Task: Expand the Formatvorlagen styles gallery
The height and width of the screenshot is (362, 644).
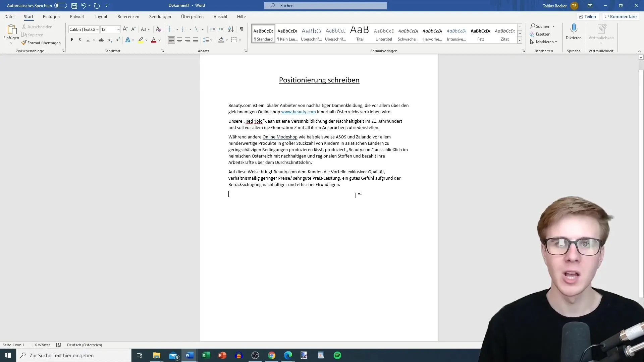Action: [520, 40]
